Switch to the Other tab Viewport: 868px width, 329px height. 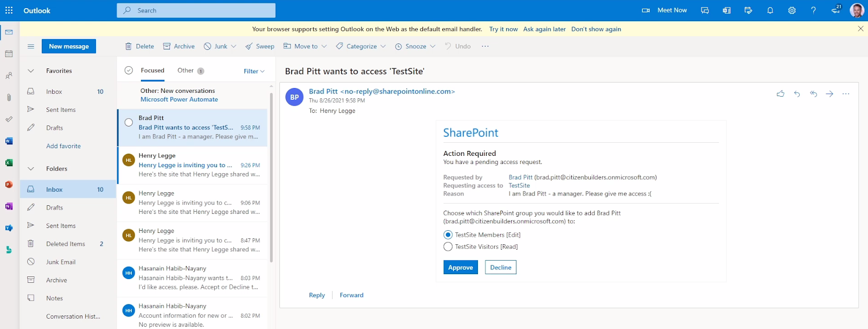[190, 71]
